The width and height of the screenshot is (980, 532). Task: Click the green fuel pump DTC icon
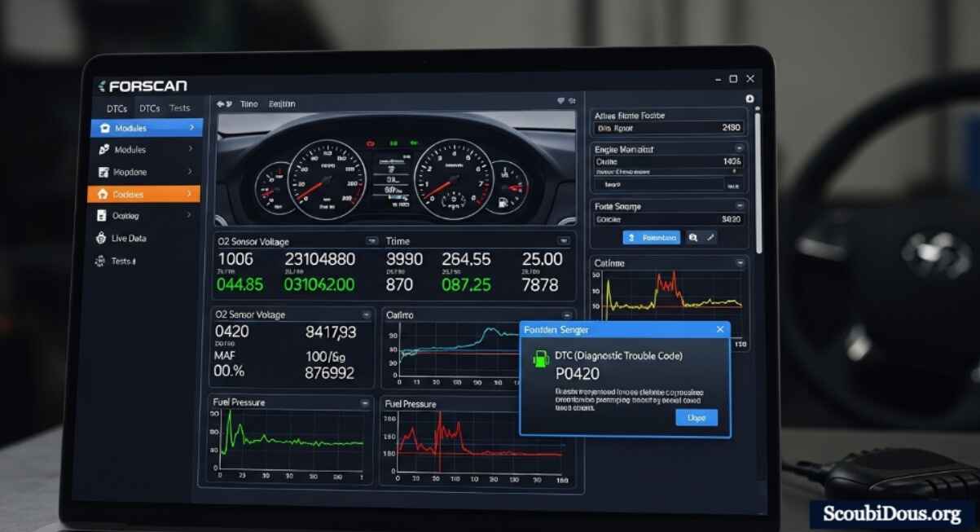[x=540, y=360]
